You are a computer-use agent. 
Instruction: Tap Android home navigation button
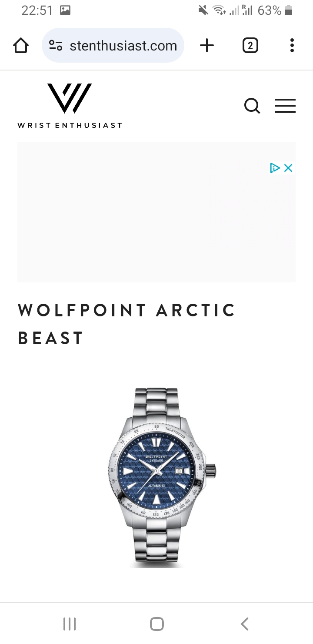156,624
